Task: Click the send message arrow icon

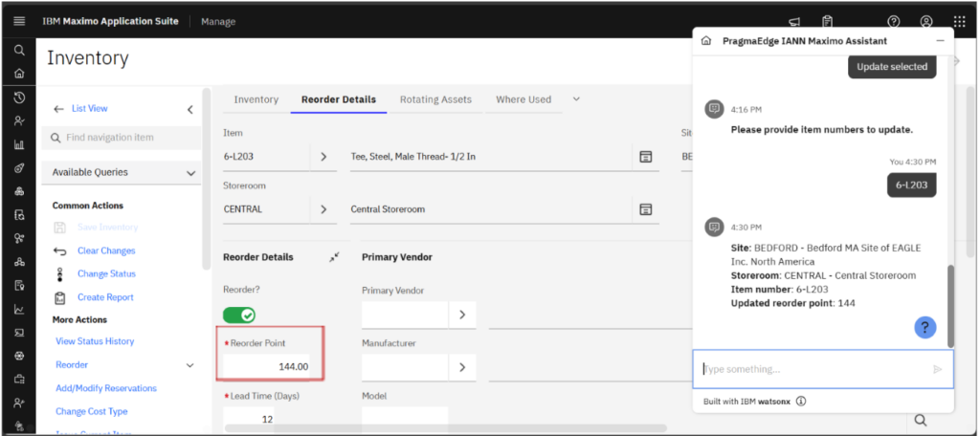Action: [937, 369]
